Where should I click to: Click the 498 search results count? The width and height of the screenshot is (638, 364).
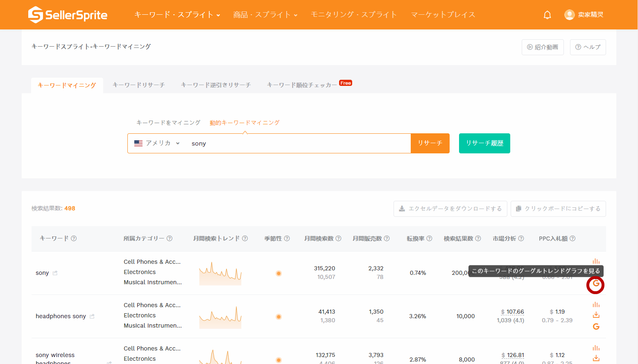coord(70,208)
